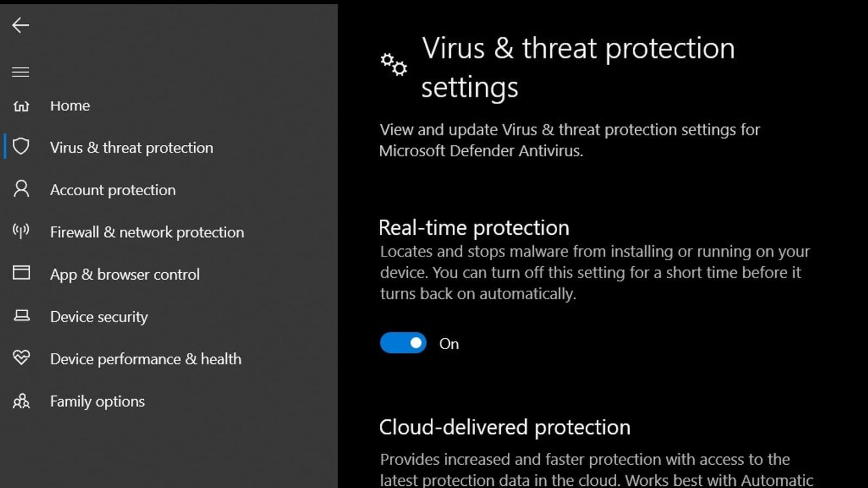Navigate to Device security
The height and width of the screenshot is (488, 868).
pyautogui.click(x=99, y=317)
